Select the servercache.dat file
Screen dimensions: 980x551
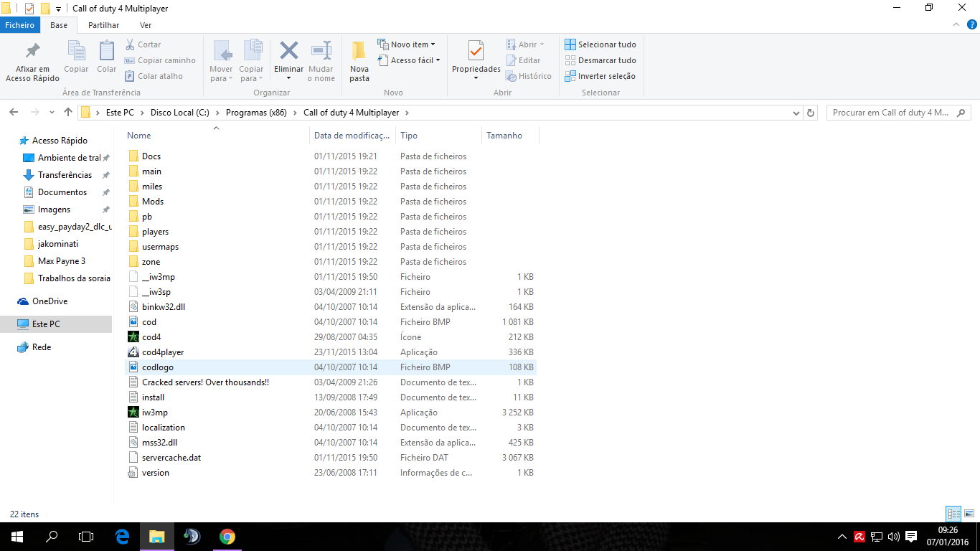pyautogui.click(x=171, y=458)
